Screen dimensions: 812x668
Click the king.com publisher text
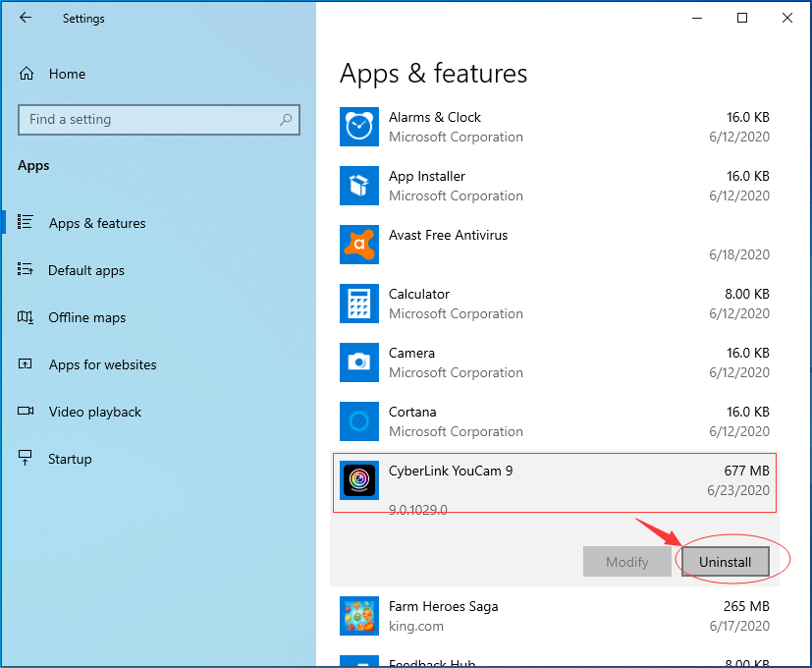coord(416,627)
